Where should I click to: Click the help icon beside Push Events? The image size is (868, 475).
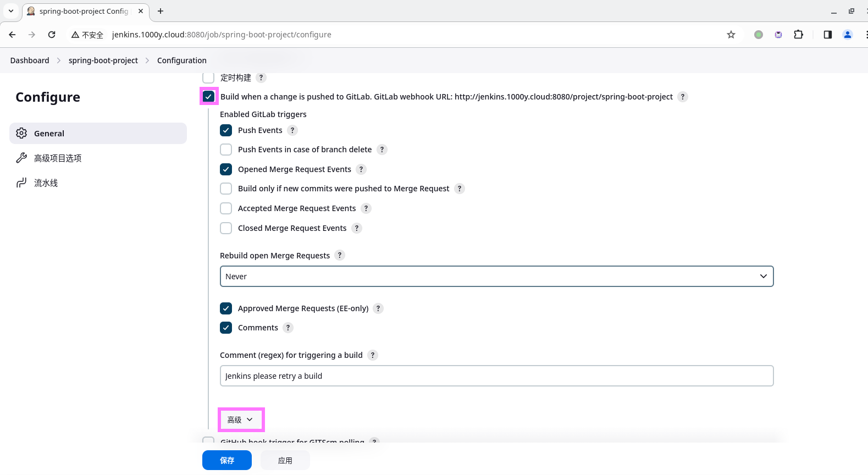(292, 130)
